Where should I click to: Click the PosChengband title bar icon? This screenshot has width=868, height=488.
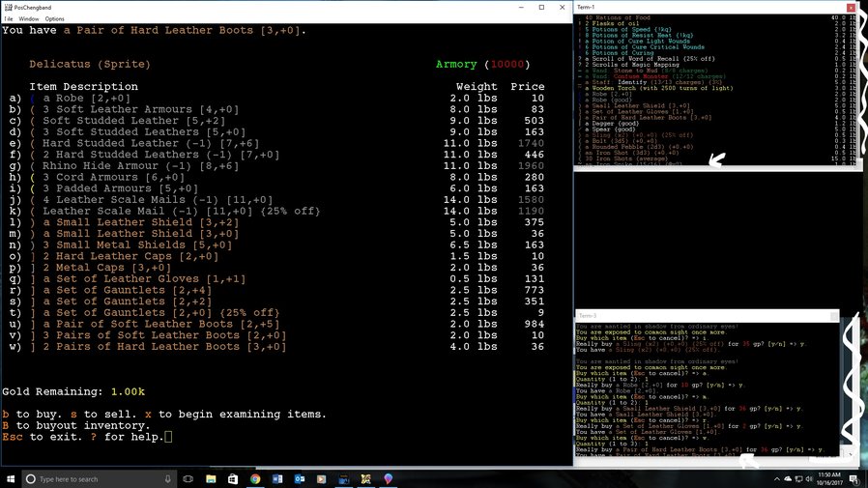(7, 7)
